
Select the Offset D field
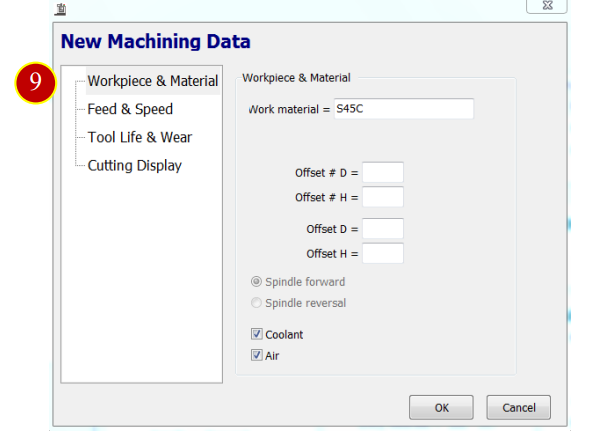(383, 229)
